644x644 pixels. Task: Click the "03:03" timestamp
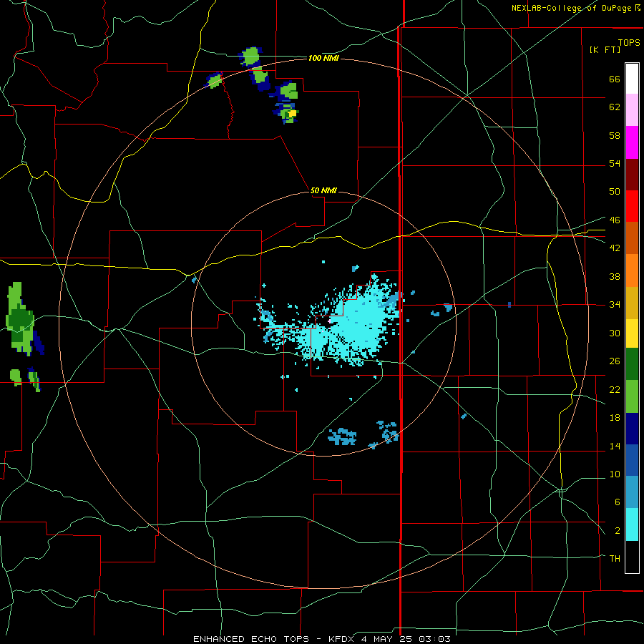[434, 639]
